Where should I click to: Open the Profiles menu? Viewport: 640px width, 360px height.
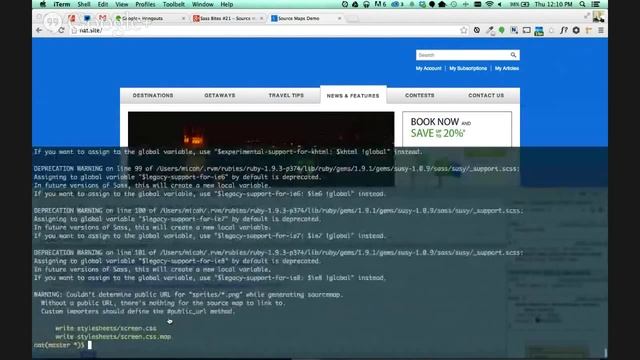145,4
